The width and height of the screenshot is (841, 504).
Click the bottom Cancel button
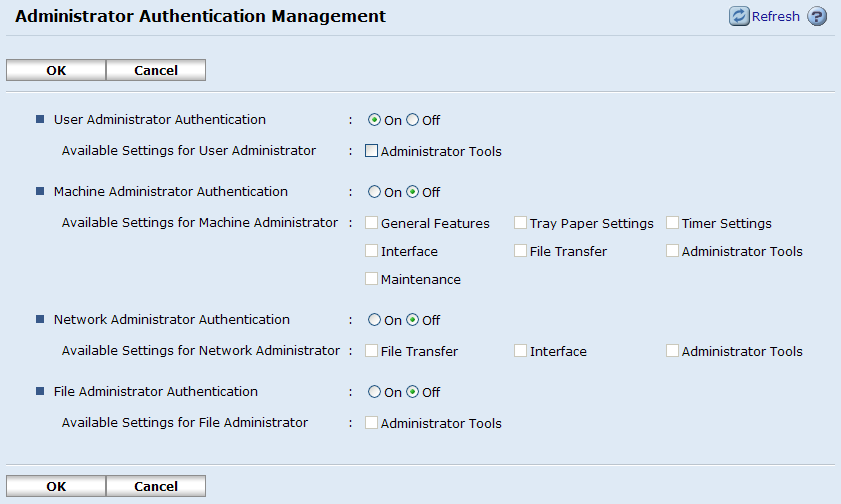pyautogui.click(x=156, y=486)
